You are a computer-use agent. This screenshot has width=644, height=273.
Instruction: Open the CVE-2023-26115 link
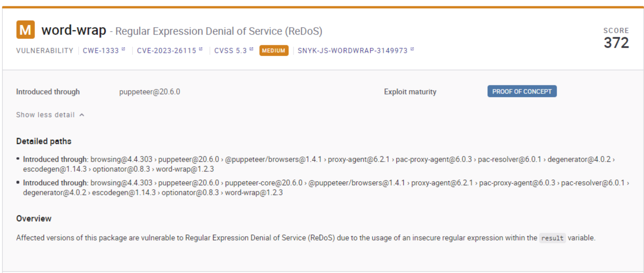point(166,50)
